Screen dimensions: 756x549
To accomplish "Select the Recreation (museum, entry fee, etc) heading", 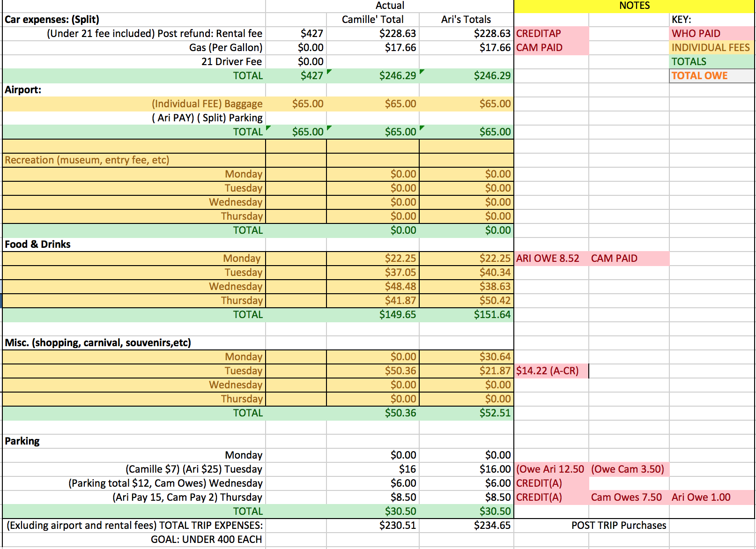I will 134,160.
